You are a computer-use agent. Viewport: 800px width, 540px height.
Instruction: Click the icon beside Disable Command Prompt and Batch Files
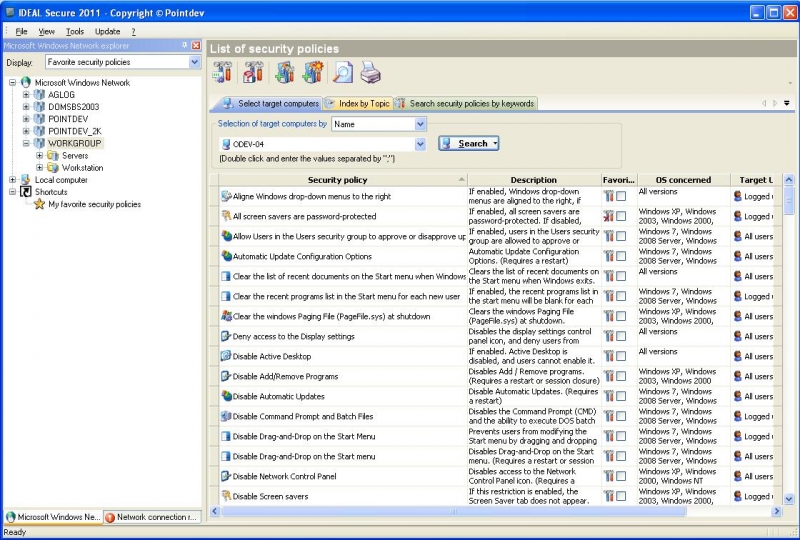pos(227,416)
